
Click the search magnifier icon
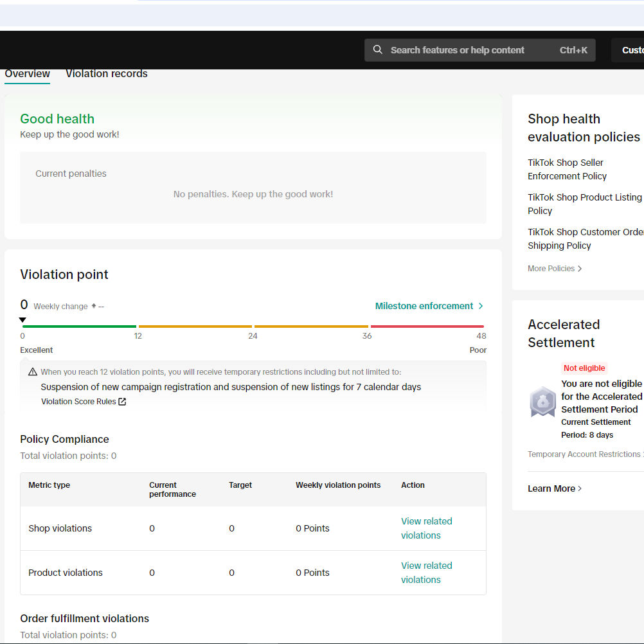(377, 49)
